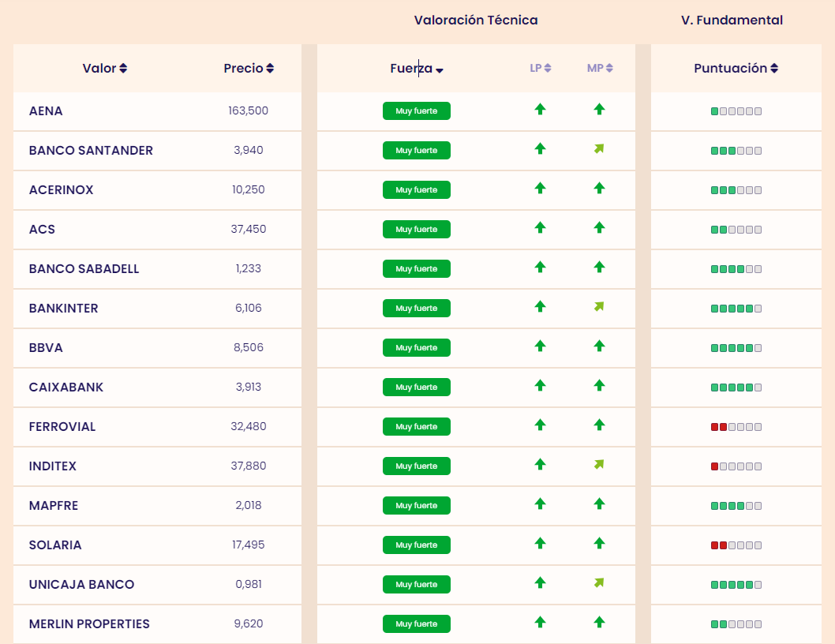Sort by Fuerza column header
This screenshot has width=835, height=644.
pyautogui.click(x=417, y=68)
